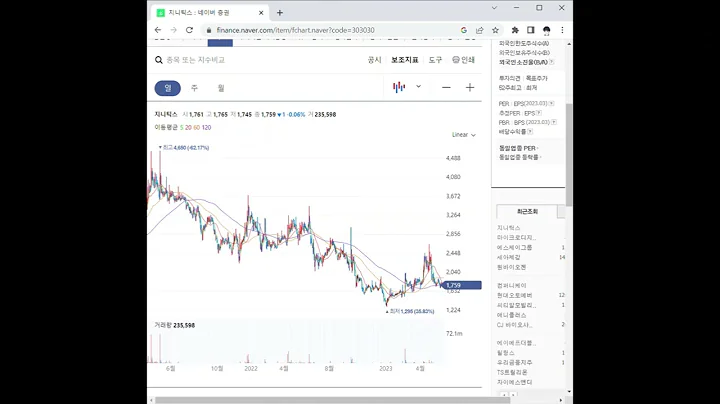
Task: Open the Chrome extensions puzzle icon
Action: tap(515, 30)
